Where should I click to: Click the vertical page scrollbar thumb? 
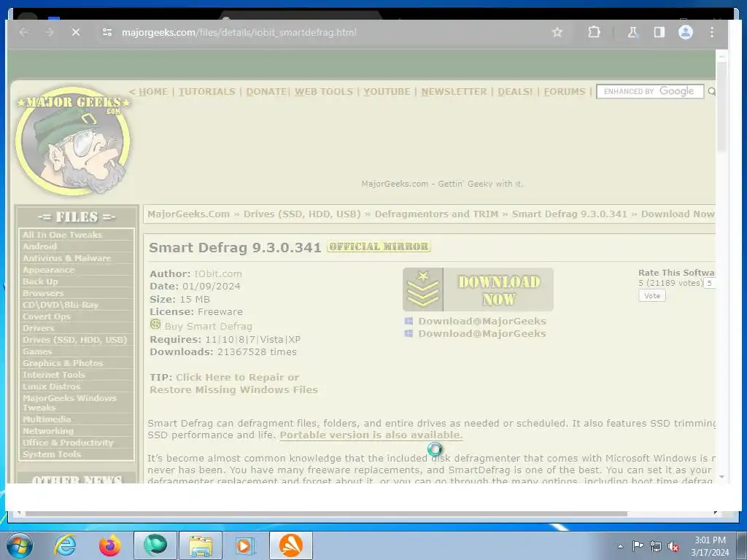[721, 106]
